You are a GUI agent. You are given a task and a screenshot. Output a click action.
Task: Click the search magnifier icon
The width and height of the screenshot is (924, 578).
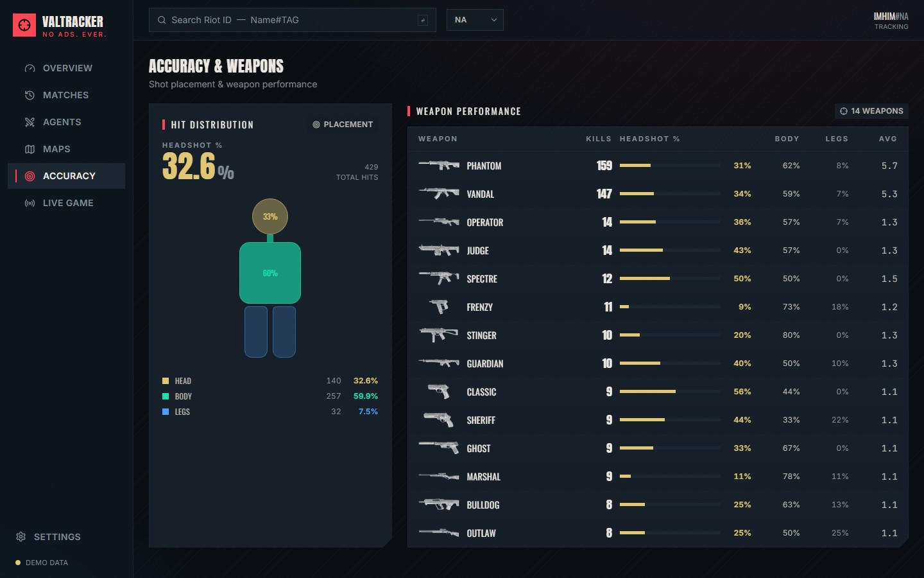tap(162, 20)
